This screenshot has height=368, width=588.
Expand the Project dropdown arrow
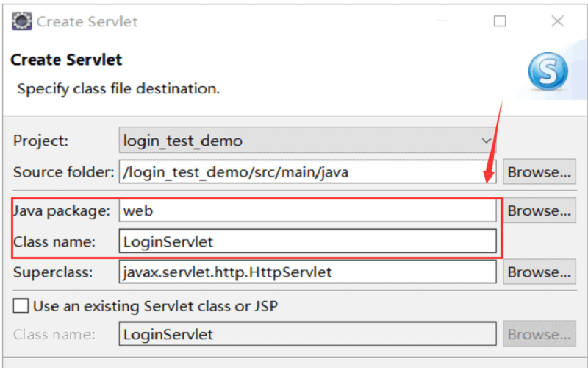pos(486,141)
